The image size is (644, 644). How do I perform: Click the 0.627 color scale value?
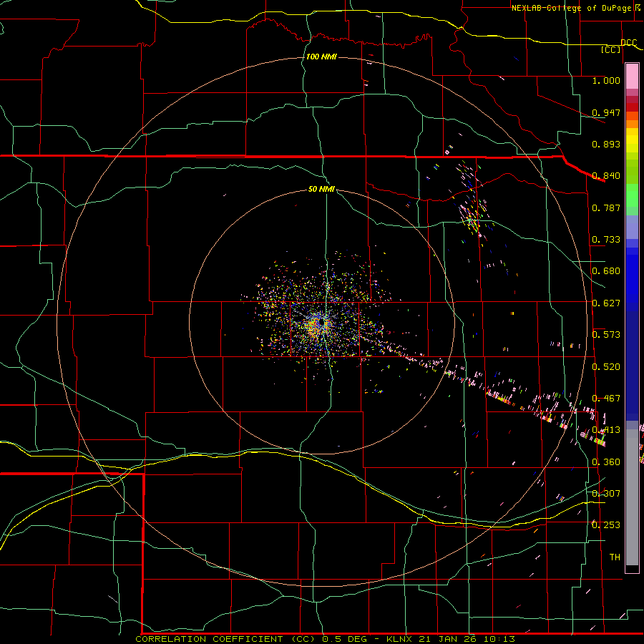(606, 303)
